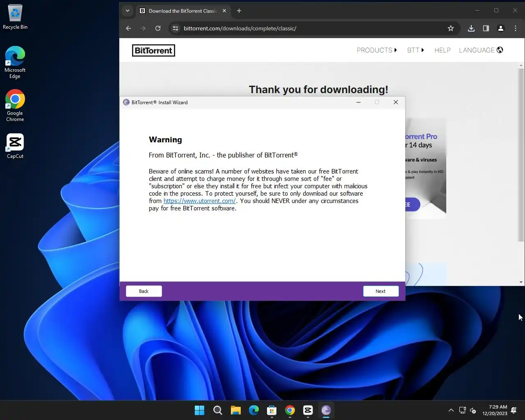
Task: Click Back in BitTorrent Install Wizard
Action: pos(144,291)
